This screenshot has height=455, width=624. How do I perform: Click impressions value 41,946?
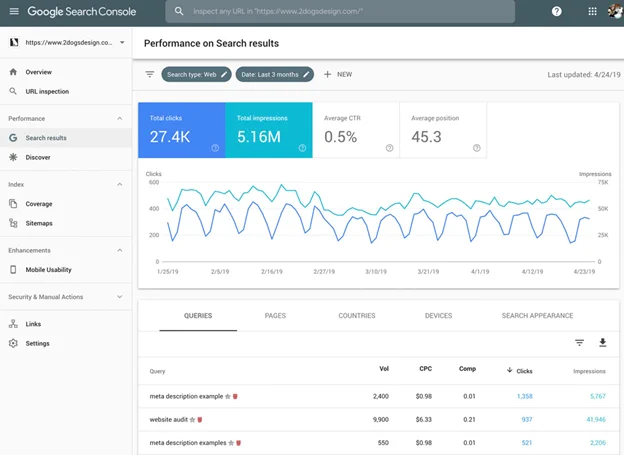596,420
